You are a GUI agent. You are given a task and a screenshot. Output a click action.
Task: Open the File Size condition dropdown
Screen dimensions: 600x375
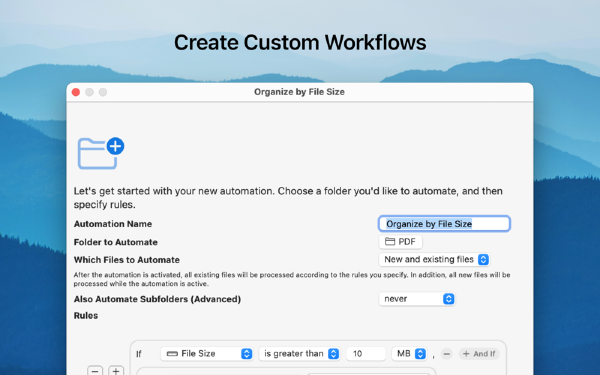point(207,354)
